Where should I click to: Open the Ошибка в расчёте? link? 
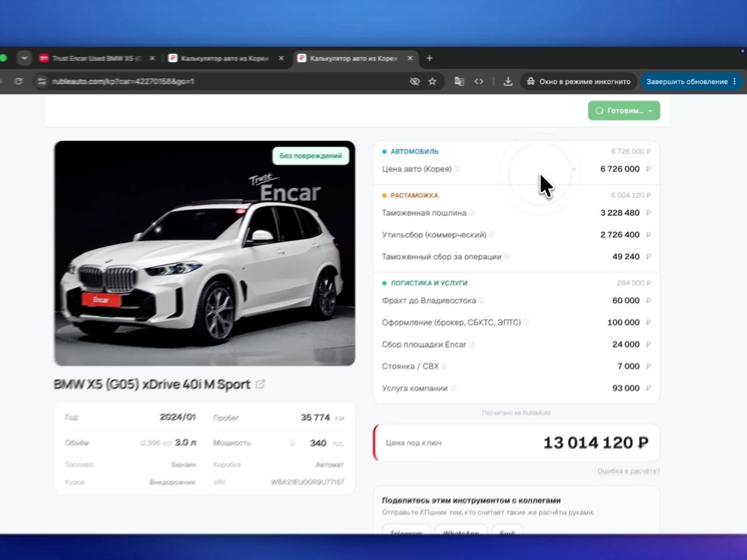(x=628, y=471)
